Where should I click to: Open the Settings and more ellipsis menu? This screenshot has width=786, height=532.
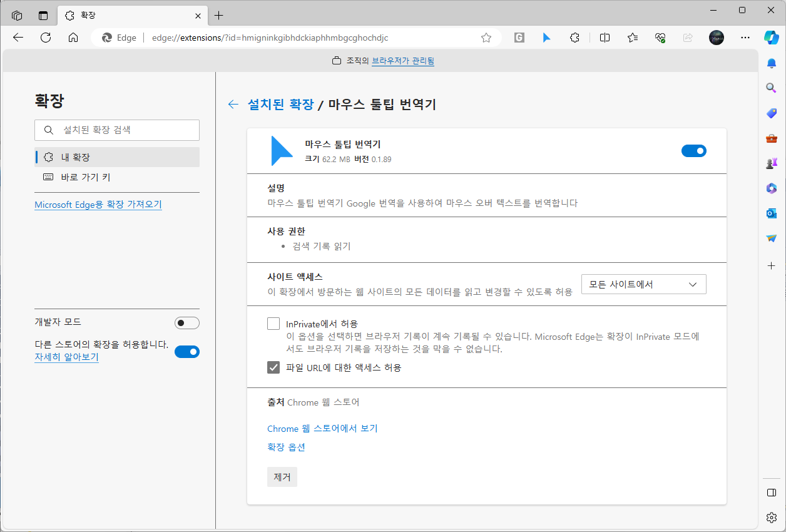(x=745, y=38)
